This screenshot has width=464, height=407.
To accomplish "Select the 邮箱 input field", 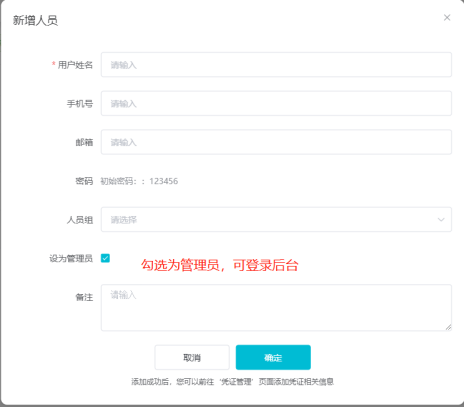I will (276, 142).
